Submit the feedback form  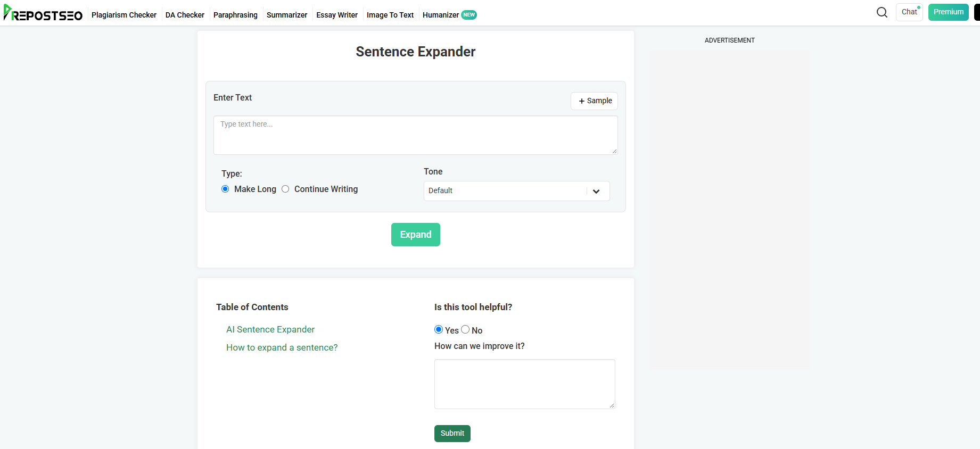[452, 434]
